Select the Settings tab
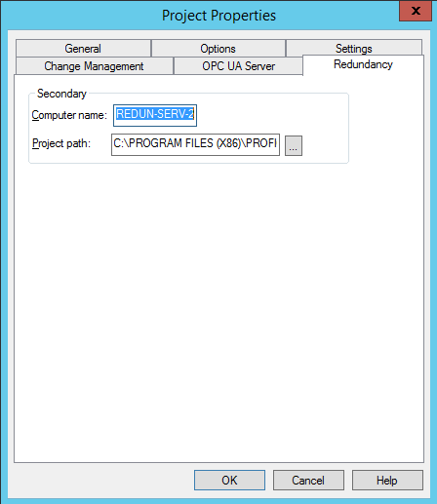The image size is (437, 504). tap(354, 48)
